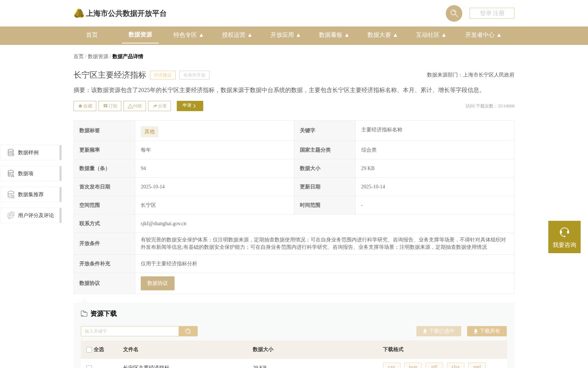The height and width of the screenshot is (368, 588).
Task: Click the 首次发布日期 value 2025-10-14
Action: pos(153,187)
